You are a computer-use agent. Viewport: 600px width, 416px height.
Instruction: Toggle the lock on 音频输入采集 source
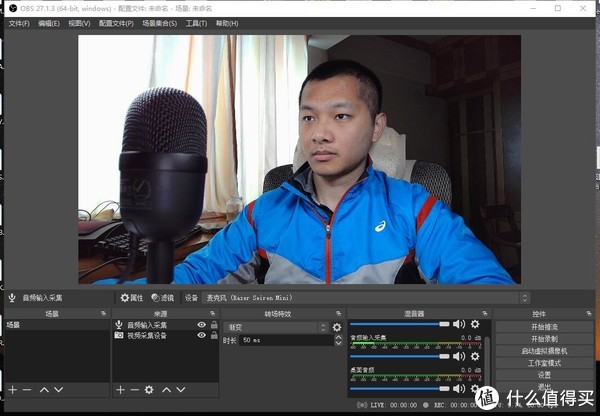click(214, 325)
